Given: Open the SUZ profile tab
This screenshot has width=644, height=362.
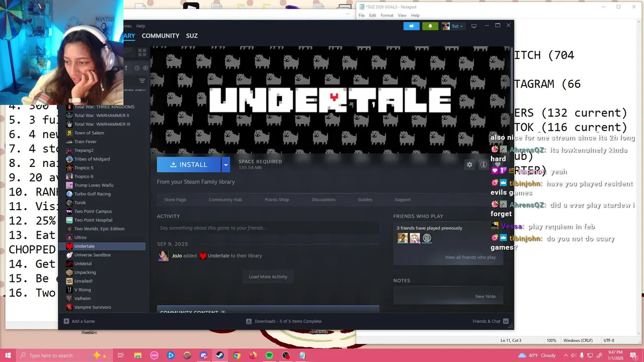Looking at the screenshot, I should point(192,36).
